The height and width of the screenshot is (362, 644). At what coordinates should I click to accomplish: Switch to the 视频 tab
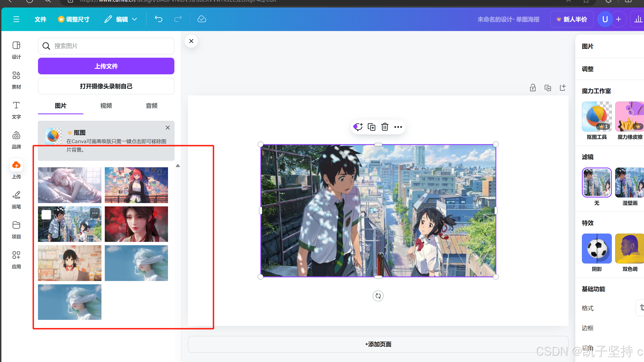point(106,106)
